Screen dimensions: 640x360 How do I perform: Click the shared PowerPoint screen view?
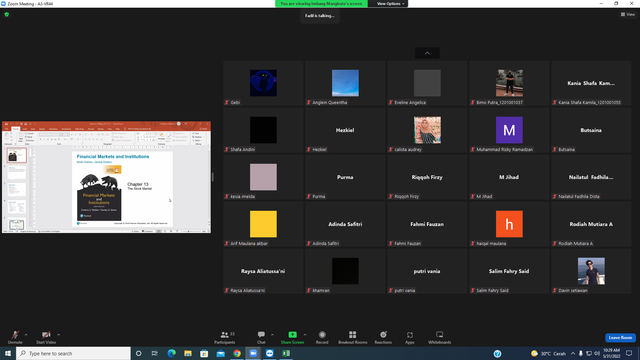pos(107,177)
